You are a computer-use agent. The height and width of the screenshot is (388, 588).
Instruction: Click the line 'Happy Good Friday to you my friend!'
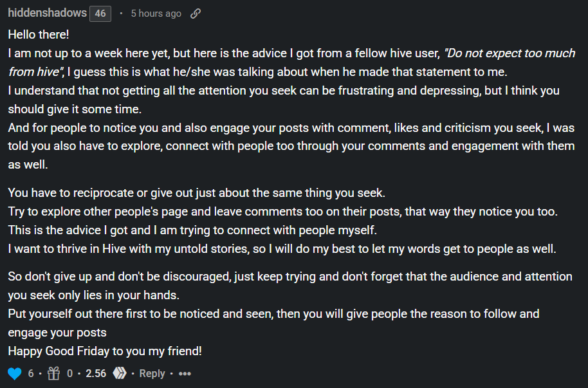coord(105,351)
